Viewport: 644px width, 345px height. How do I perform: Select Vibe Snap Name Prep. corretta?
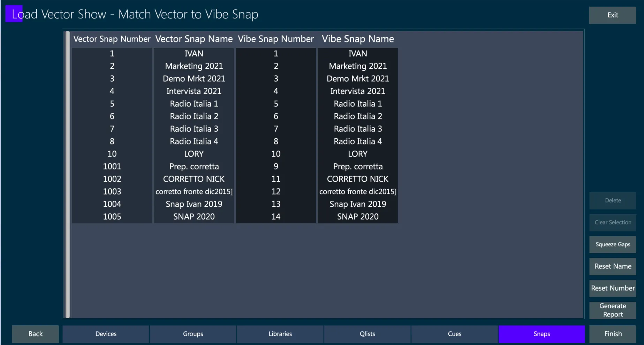tap(358, 167)
